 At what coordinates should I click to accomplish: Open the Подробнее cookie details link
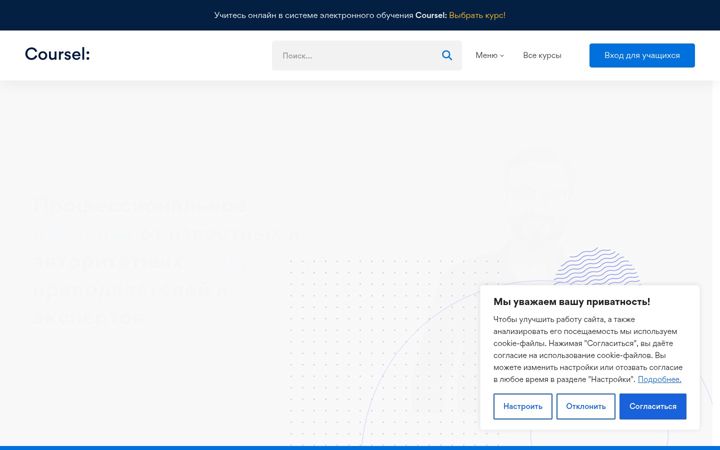point(659,379)
